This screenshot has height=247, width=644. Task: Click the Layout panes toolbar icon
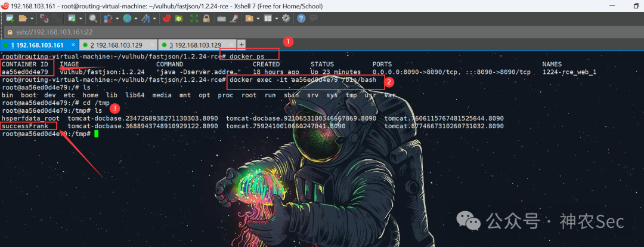point(268,18)
